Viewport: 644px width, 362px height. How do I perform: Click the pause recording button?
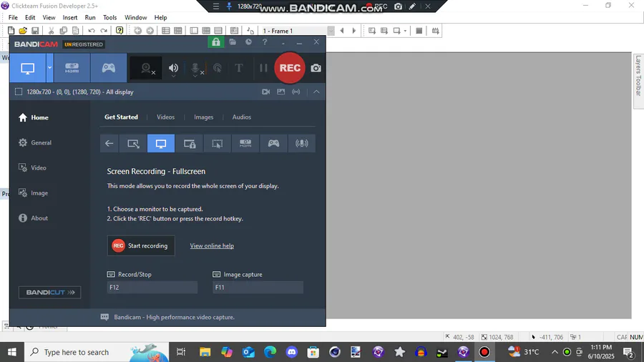click(263, 68)
